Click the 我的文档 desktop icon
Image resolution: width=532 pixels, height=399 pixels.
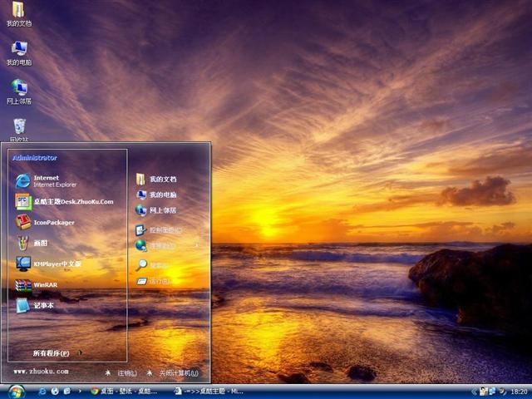(18, 12)
